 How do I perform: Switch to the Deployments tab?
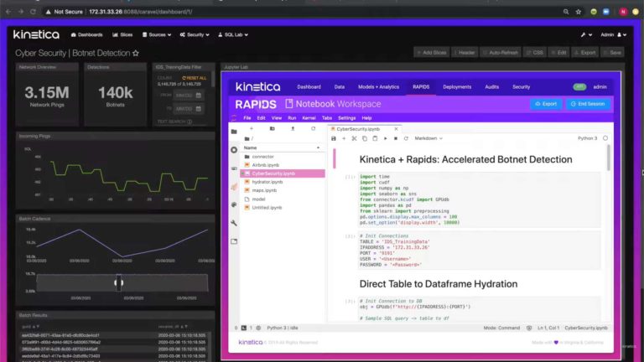pyautogui.click(x=457, y=86)
